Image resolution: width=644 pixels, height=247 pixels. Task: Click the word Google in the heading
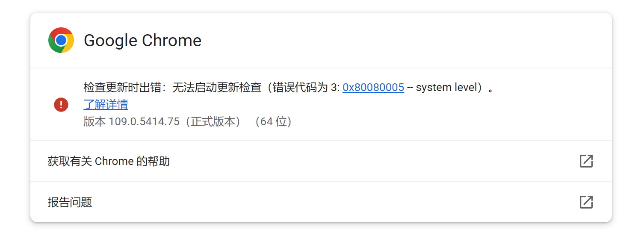click(x=110, y=40)
